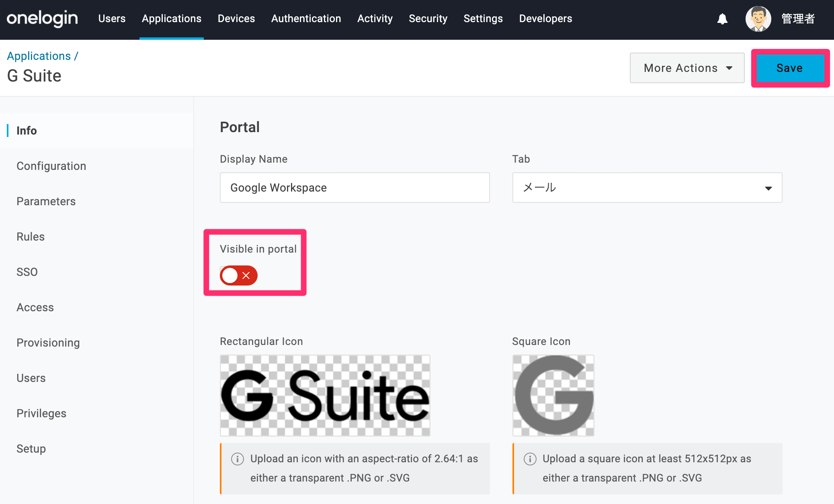Toggle the Visible in portal switch
The height and width of the screenshot is (504, 834).
coord(239,275)
